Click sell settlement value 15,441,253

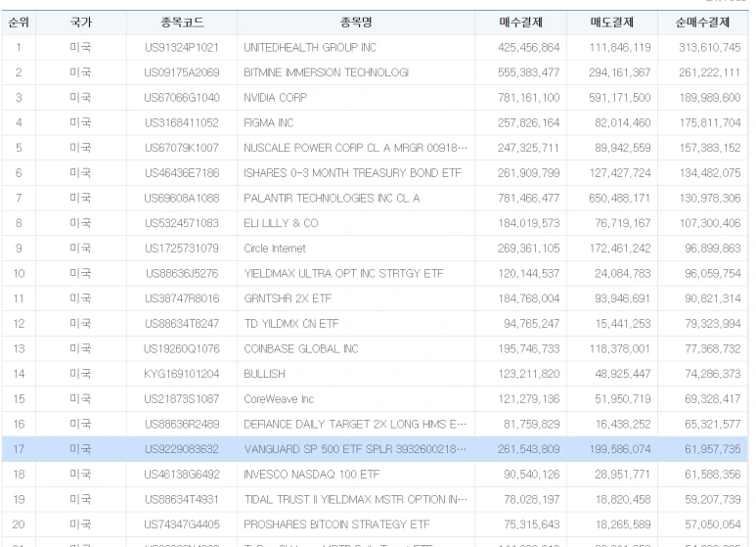pos(622,324)
